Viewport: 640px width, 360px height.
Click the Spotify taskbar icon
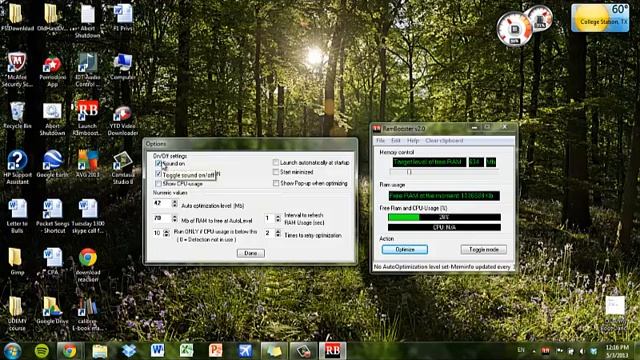pos(42,351)
